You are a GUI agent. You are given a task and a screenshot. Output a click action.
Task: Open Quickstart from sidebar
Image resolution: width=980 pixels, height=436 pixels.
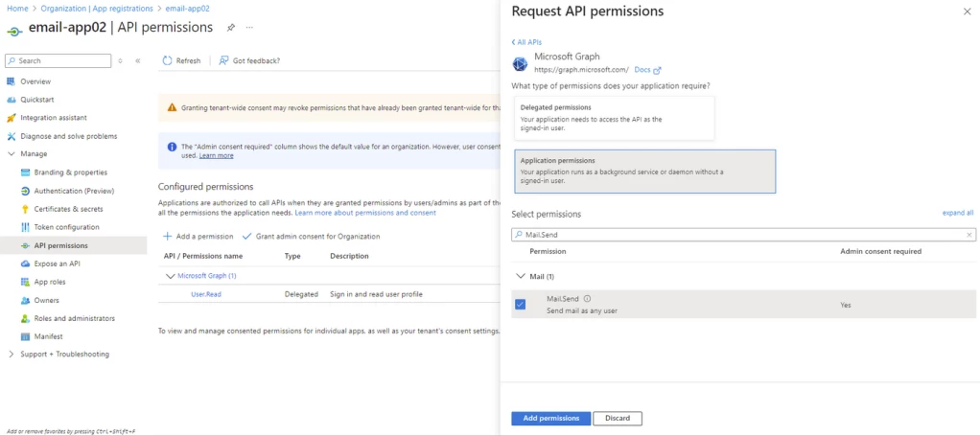click(36, 99)
